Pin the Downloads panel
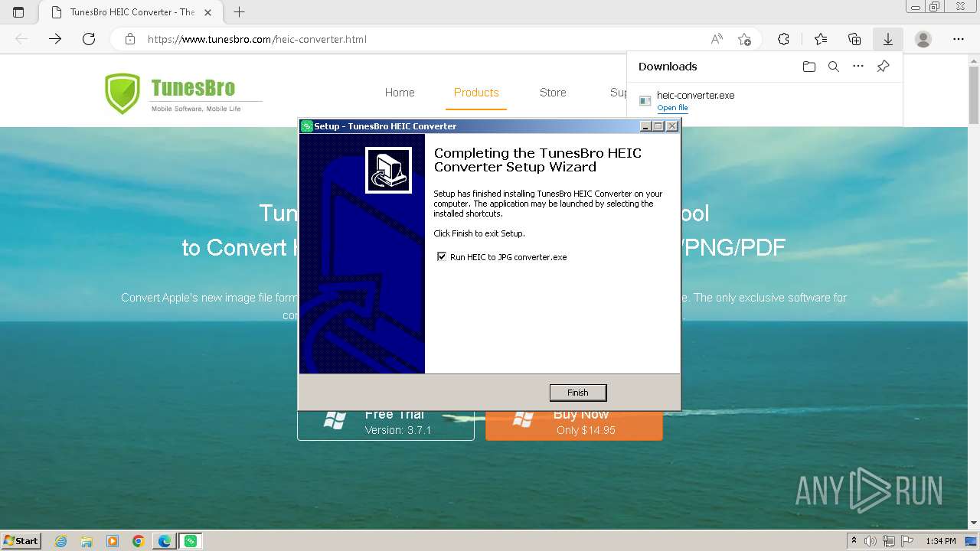The height and width of the screenshot is (551, 980). (883, 67)
